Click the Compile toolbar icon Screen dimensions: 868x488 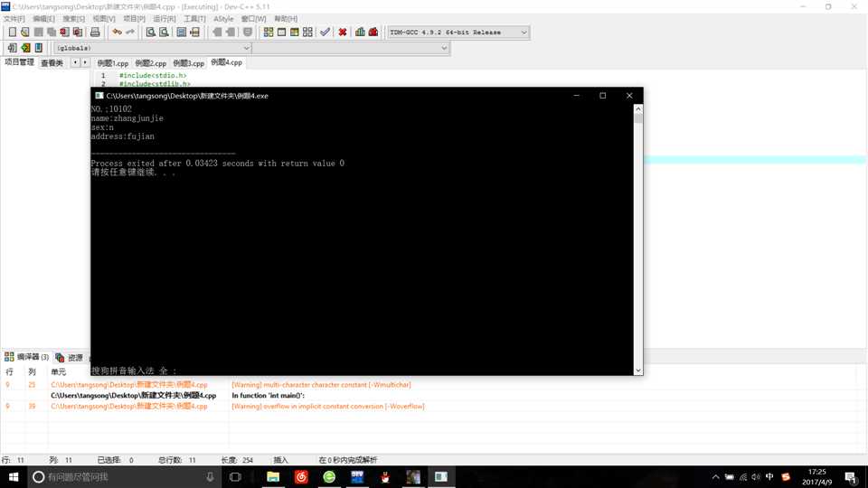click(269, 33)
